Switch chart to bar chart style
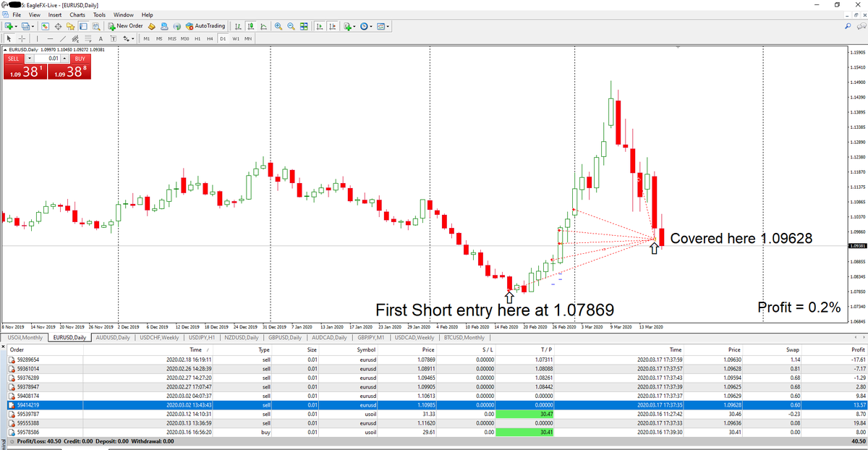Viewport: 868px width, 450px height. [x=238, y=26]
